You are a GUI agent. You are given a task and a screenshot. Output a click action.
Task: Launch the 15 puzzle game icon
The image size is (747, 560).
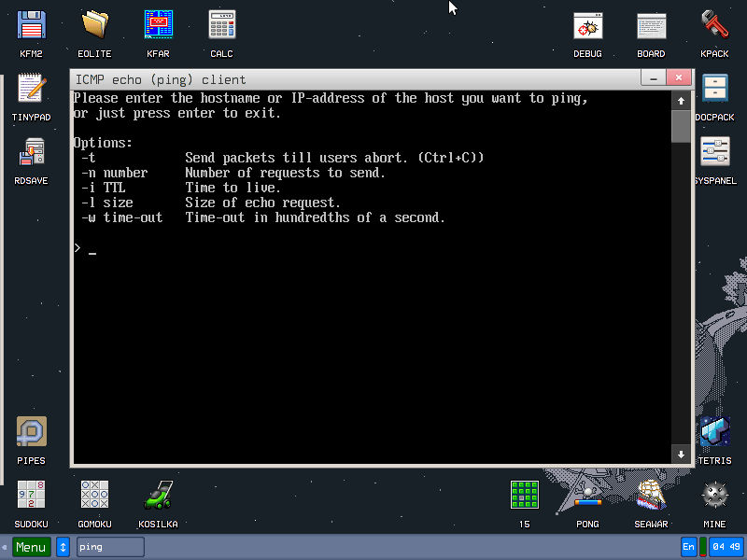coord(525,495)
